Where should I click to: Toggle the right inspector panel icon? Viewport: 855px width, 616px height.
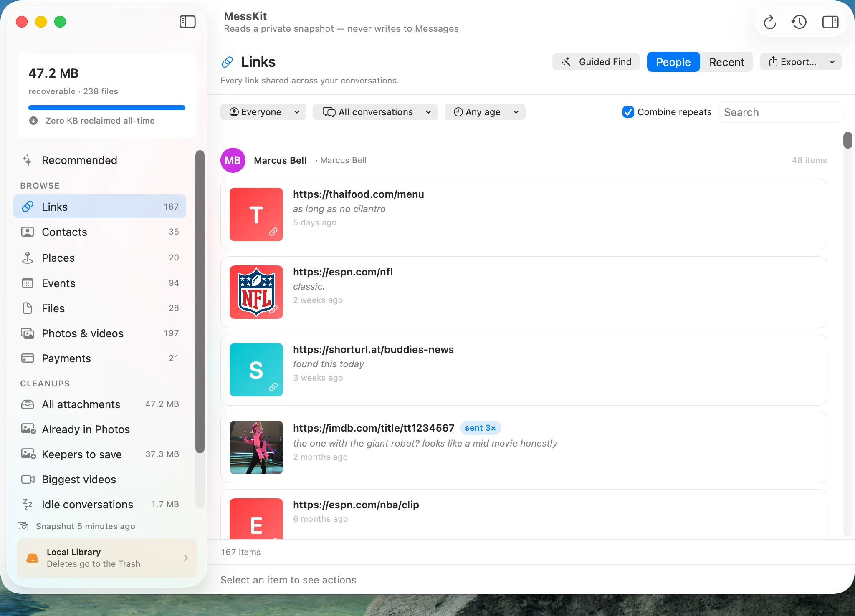[830, 22]
